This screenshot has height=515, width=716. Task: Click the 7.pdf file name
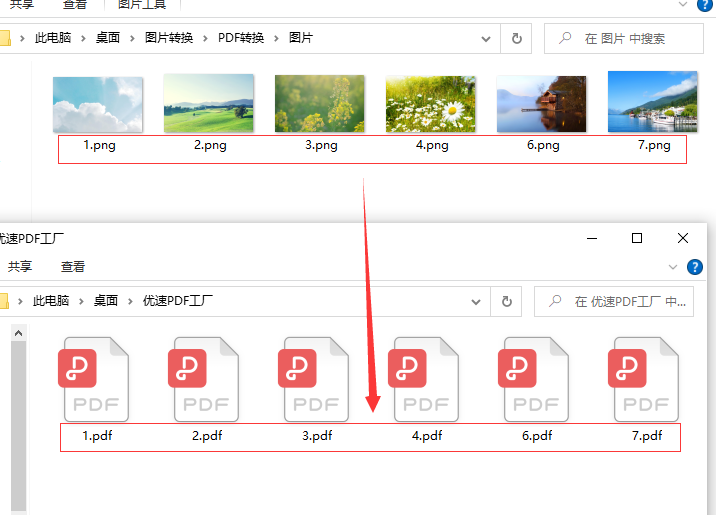pyautogui.click(x=648, y=436)
